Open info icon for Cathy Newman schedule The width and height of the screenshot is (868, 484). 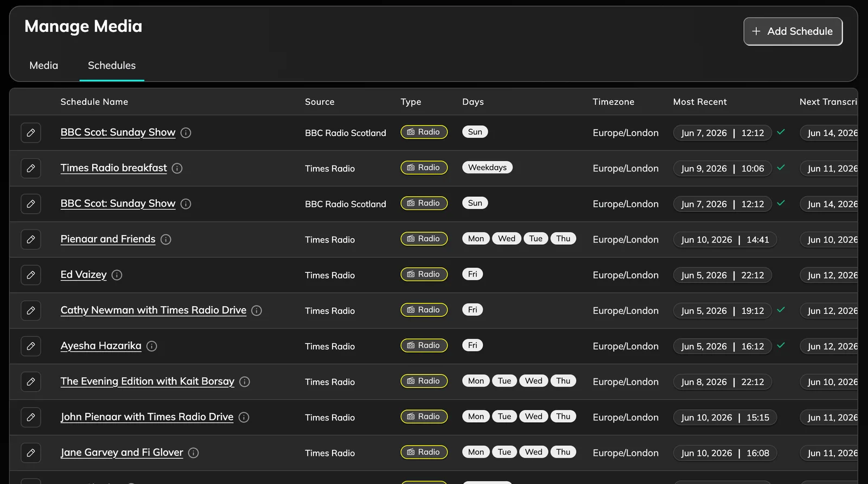pos(257,310)
